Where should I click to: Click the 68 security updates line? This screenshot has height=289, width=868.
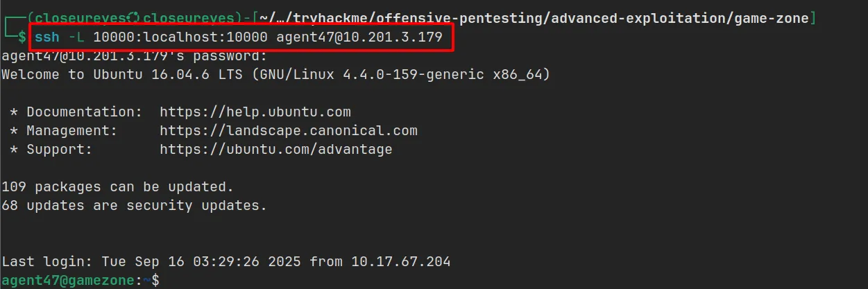click(134, 205)
